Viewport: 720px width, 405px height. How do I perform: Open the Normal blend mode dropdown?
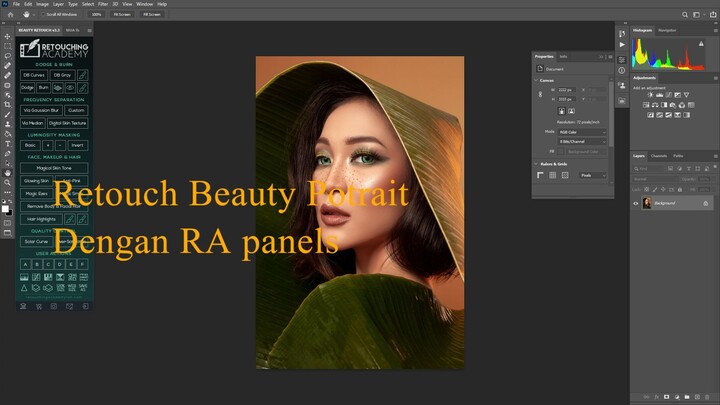[654, 179]
